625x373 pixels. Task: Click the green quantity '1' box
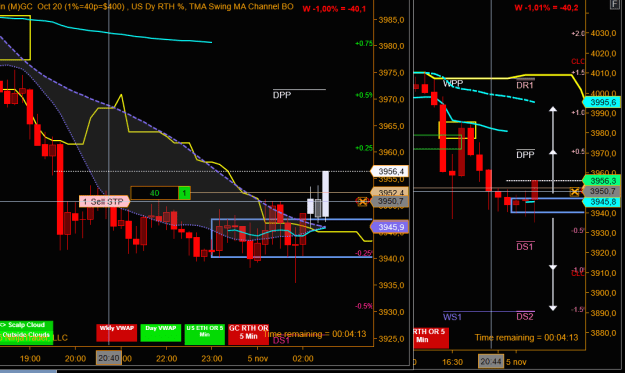(x=184, y=193)
